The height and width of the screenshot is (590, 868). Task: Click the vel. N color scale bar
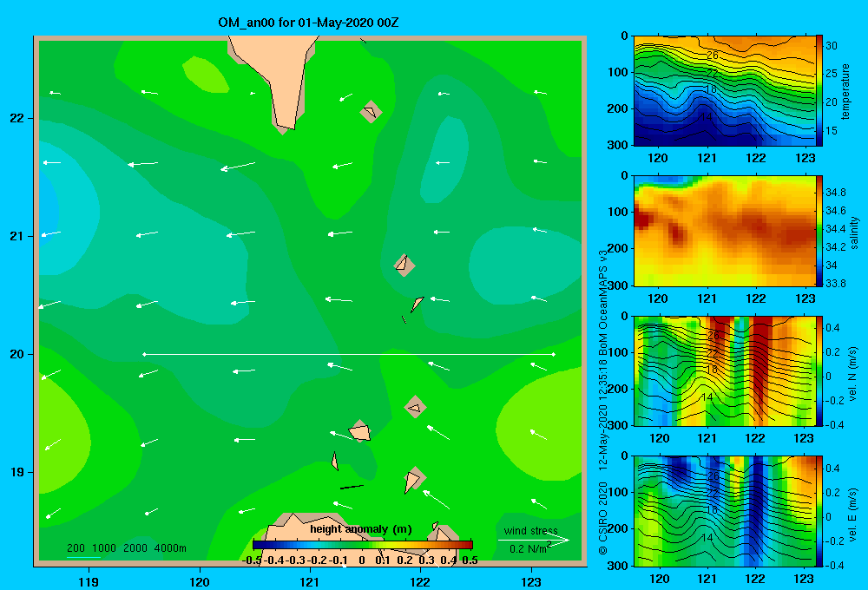pyautogui.click(x=819, y=370)
